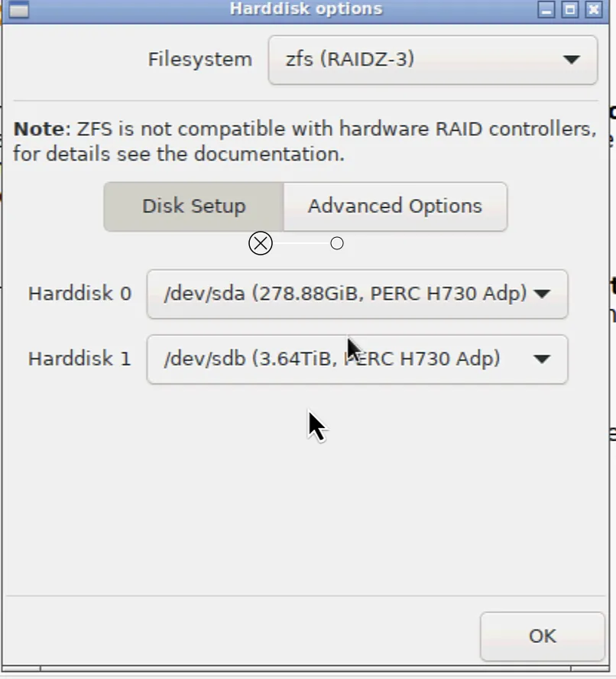Image resolution: width=616 pixels, height=679 pixels.
Task: Open the Filesystem dropdown
Action: 432,59
